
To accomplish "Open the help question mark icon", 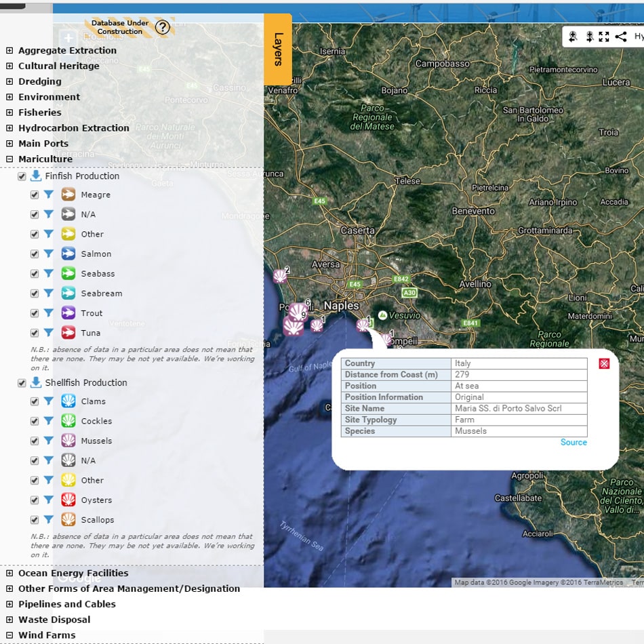I will pos(162,27).
